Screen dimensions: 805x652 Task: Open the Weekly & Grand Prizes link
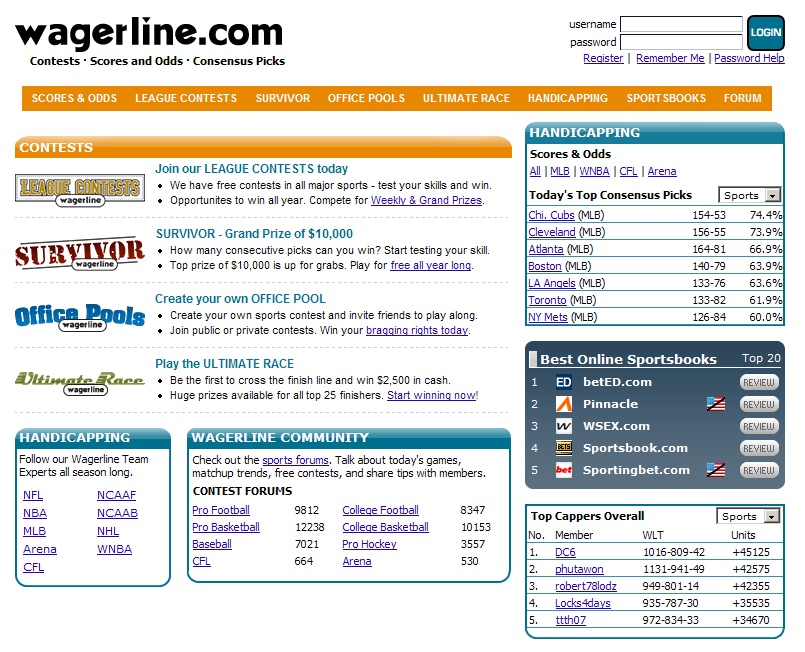tap(426, 200)
